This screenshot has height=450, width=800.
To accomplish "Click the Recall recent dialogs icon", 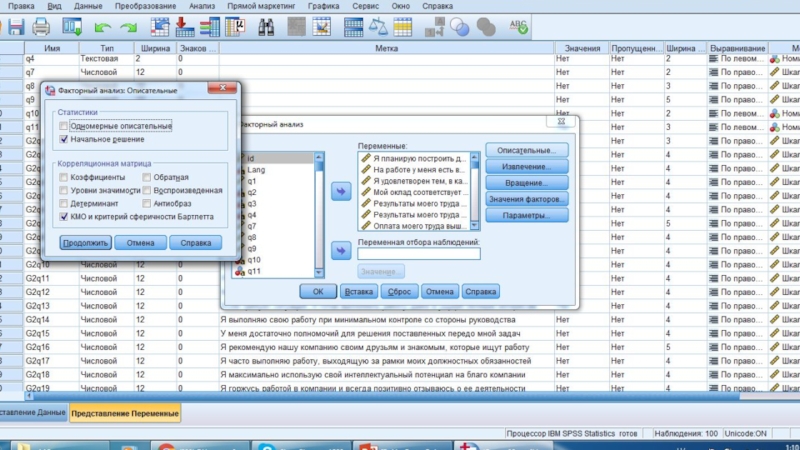I will click(68, 26).
